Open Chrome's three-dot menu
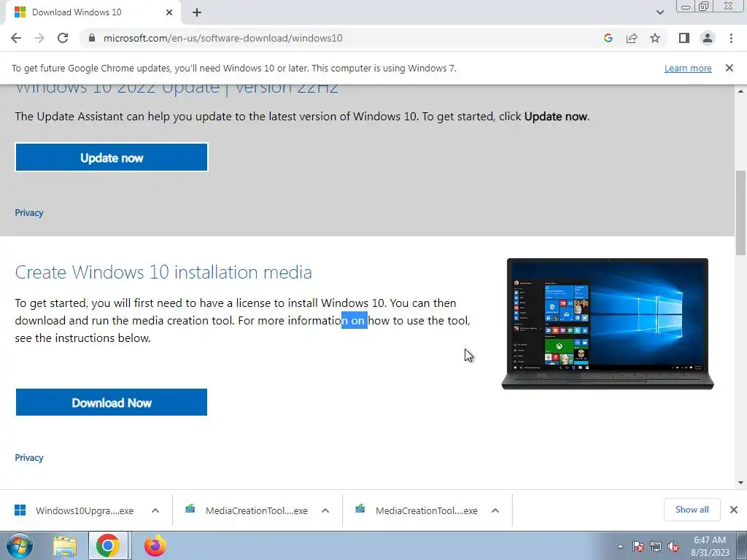 pyautogui.click(x=731, y=38)
